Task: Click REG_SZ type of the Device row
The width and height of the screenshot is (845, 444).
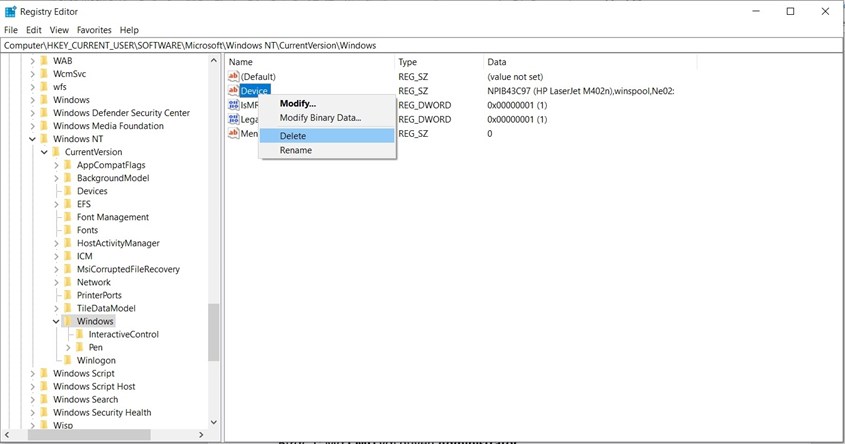Action: 413,91
